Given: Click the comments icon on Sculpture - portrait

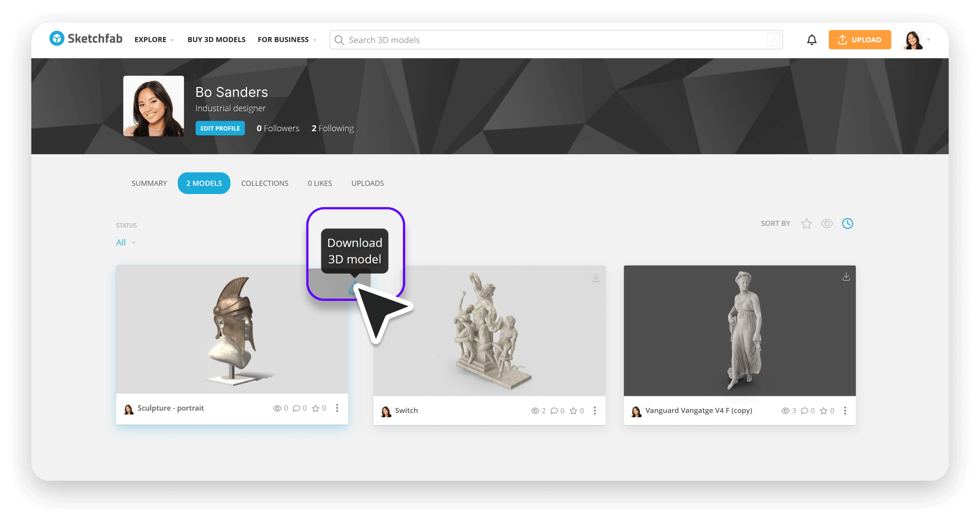Looking at the screenshot, I should click(296, 408).
